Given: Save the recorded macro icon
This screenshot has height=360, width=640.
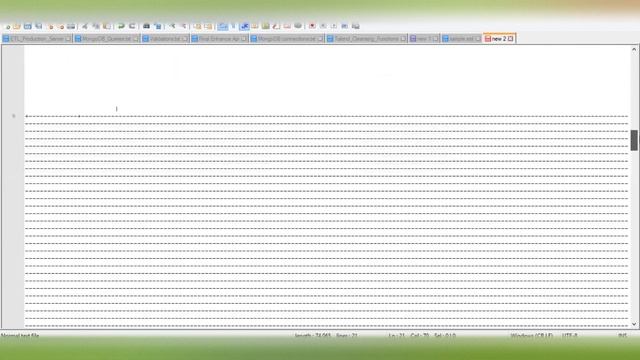Looking at the screenshot, I should (356, 27).
